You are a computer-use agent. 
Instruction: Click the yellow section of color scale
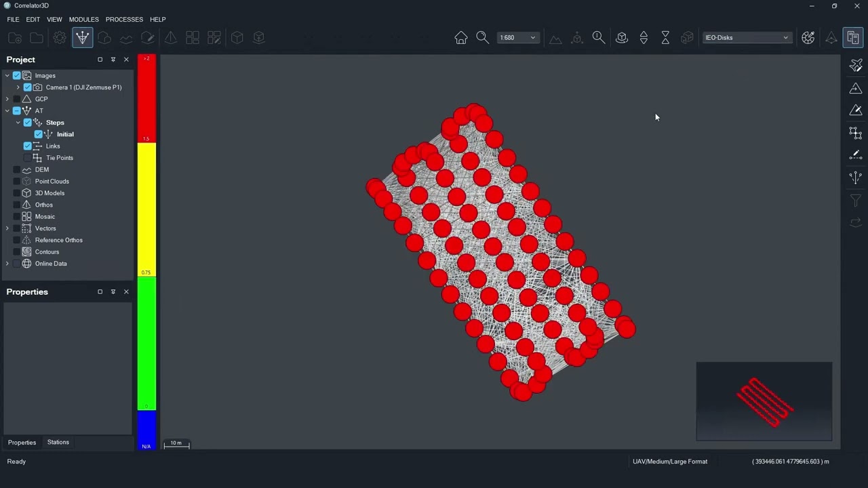146,209
